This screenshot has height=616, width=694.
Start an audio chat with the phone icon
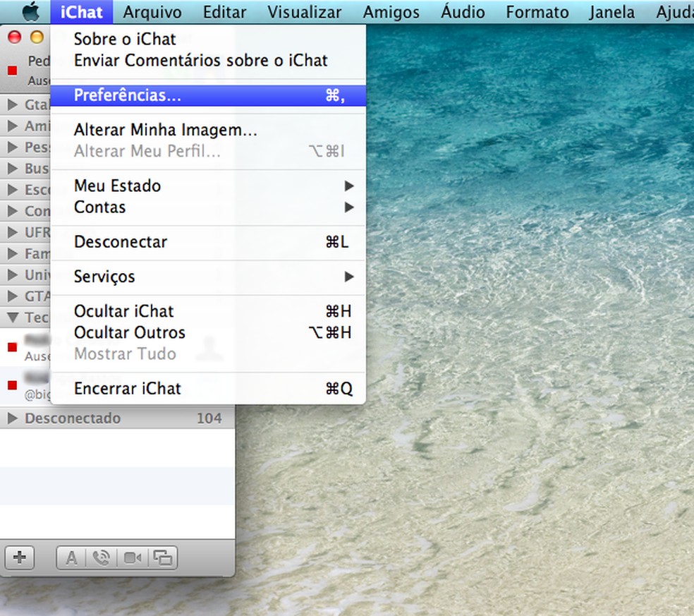(x=102, y=558)
